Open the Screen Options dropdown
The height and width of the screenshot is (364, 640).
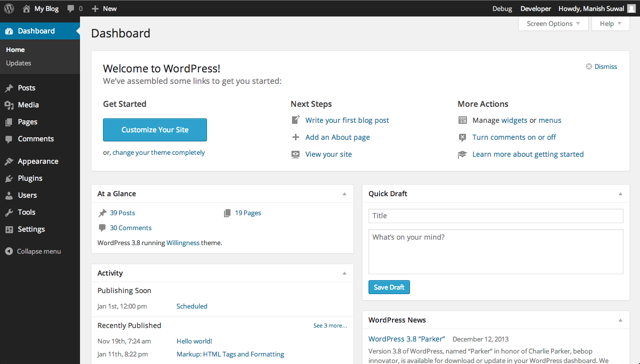coord(553,23)
